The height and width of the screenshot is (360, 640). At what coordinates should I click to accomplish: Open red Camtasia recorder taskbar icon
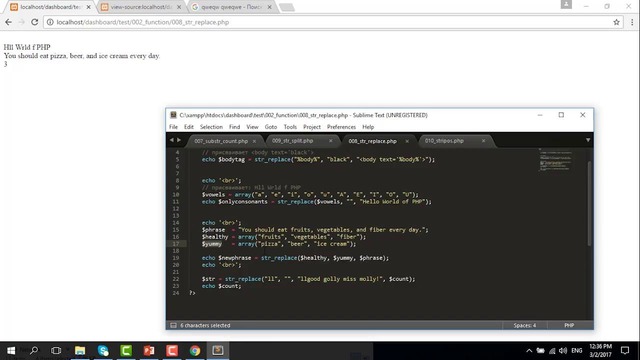[x=172, y=351]
